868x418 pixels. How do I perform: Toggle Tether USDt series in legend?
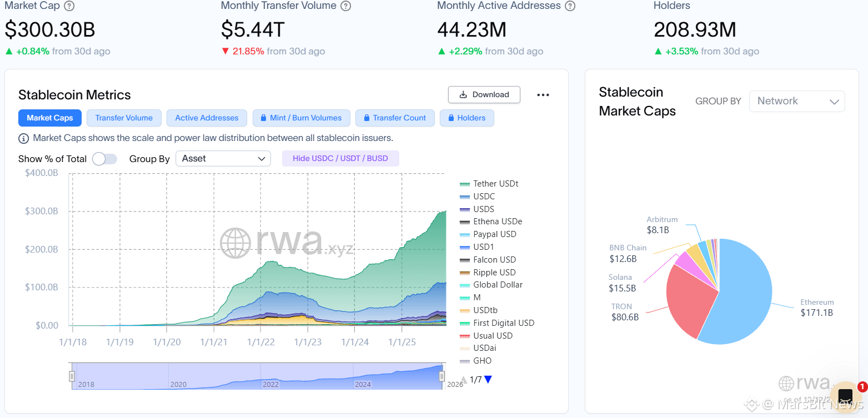(x=489, y=184)
